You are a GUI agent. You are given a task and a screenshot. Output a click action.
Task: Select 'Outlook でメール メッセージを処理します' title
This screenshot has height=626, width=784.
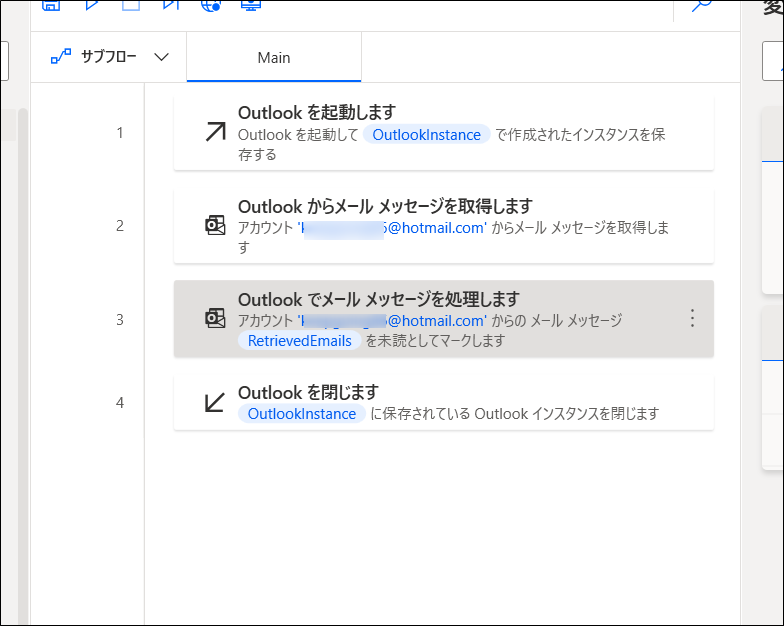click(379, 299)
